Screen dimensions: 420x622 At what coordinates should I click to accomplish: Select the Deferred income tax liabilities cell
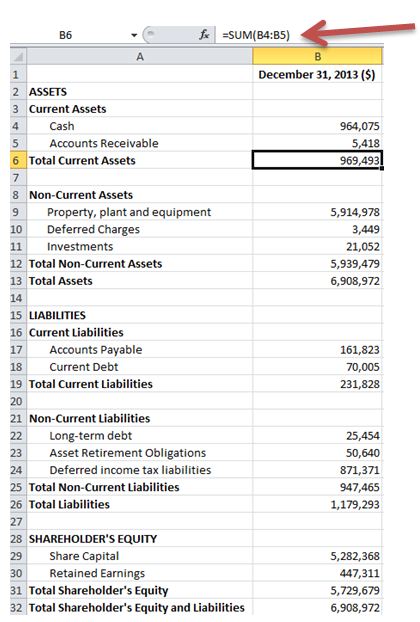coord(140,470)
